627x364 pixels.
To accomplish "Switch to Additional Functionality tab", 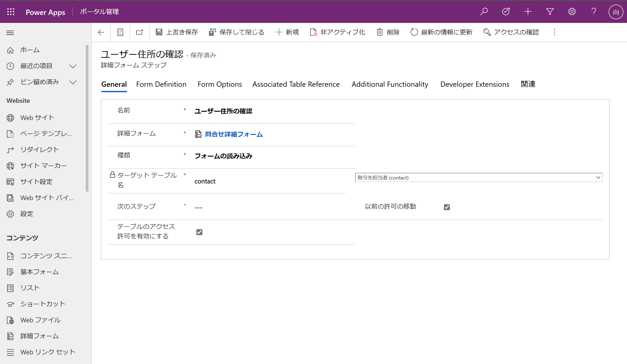I will (x=390, y=84).
